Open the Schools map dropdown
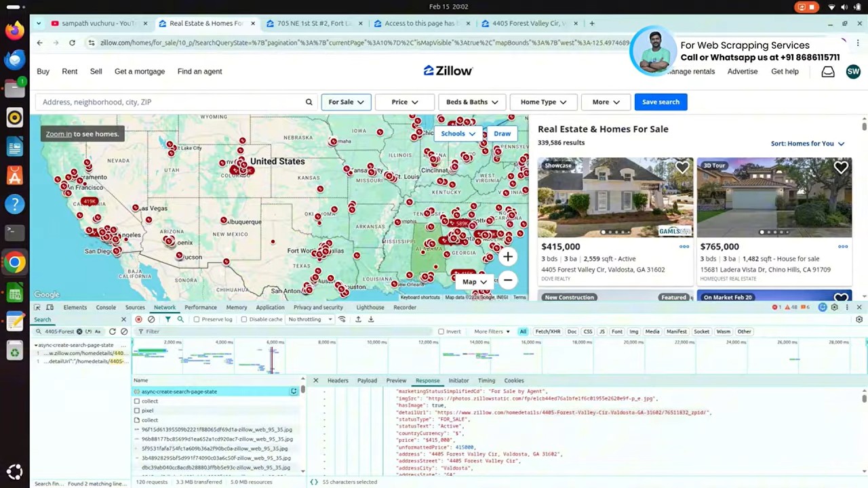The image size is (868, 488). point(458,134)
